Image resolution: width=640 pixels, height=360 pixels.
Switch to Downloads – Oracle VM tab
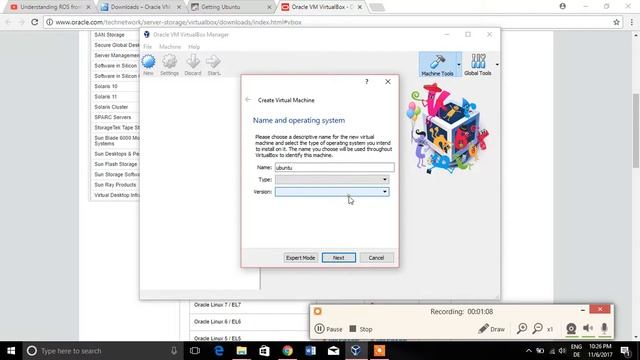[140, 7]
